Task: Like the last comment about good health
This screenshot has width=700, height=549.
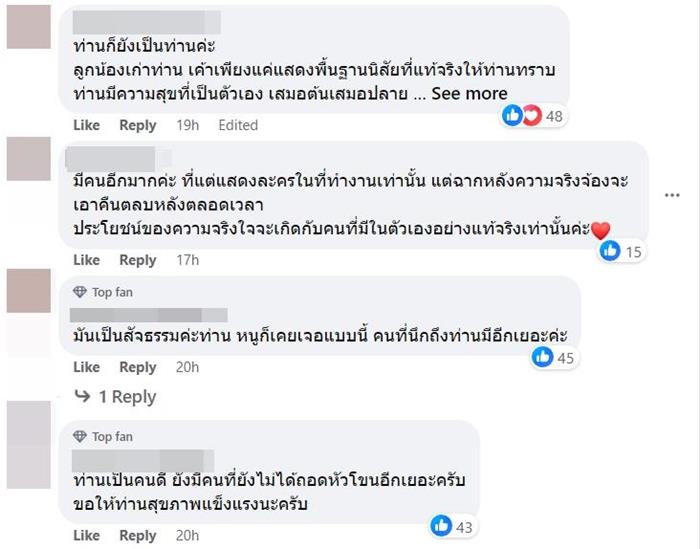Action: coord(87,536)
